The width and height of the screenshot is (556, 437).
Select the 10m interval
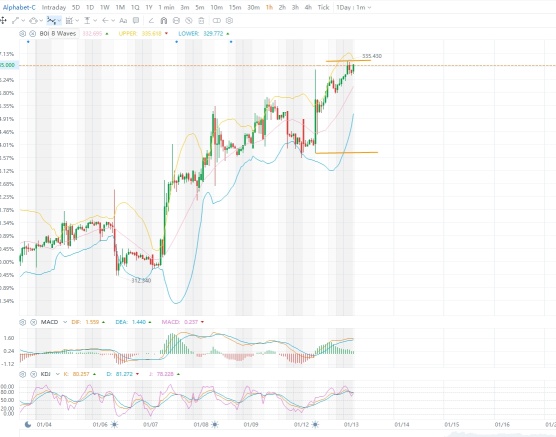click(x=217, y=7)
